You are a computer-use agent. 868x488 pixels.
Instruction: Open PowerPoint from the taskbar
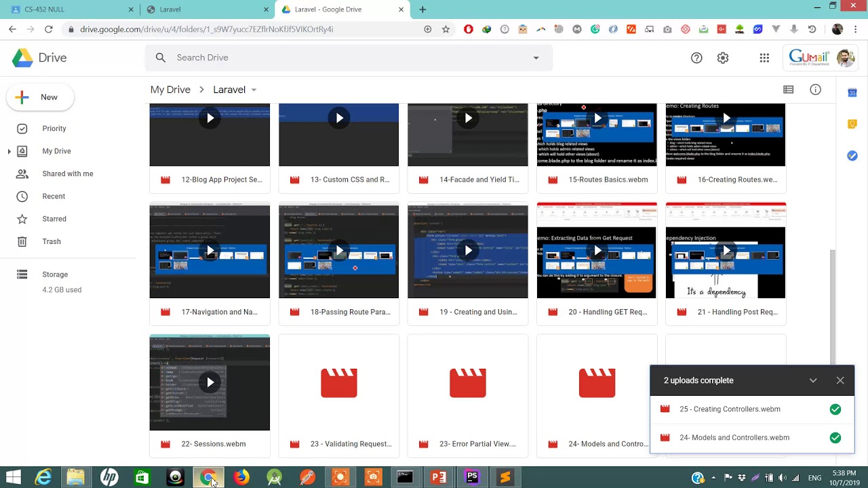click(439, 477)
